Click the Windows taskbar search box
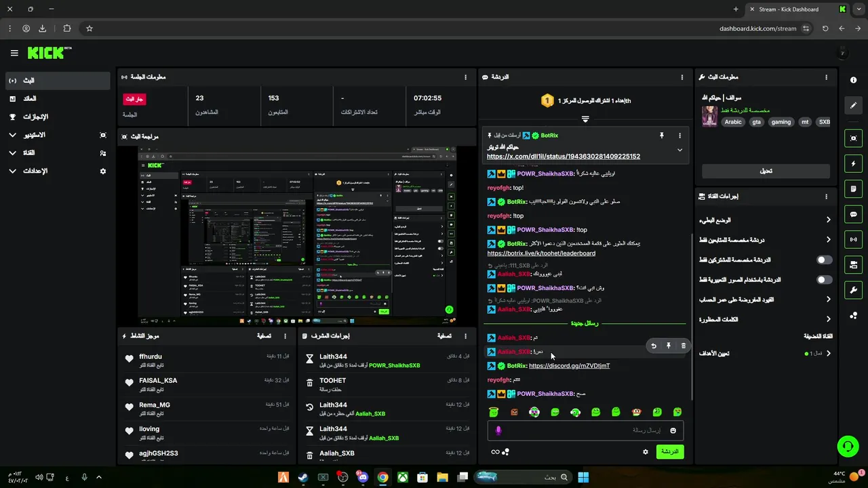 524,477
